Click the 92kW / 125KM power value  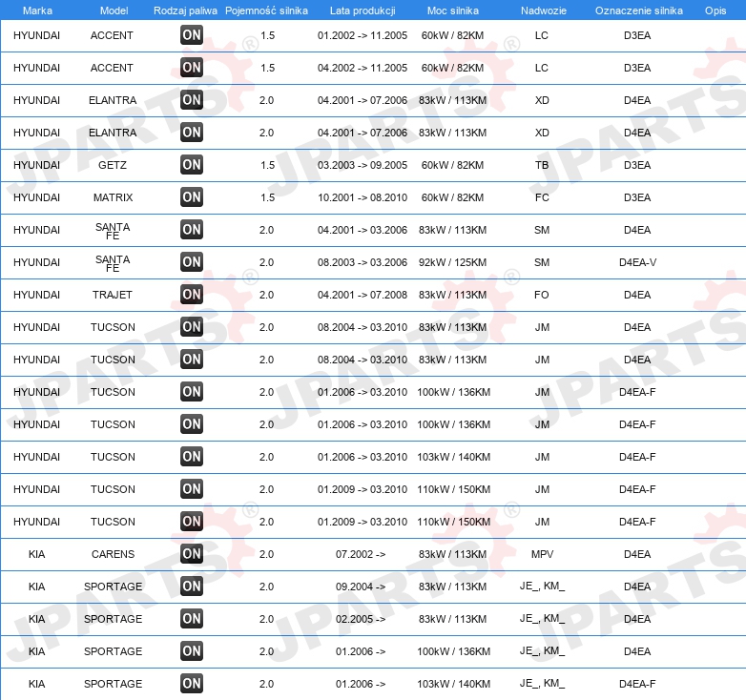pyautogui.click(x=452, y=262)
